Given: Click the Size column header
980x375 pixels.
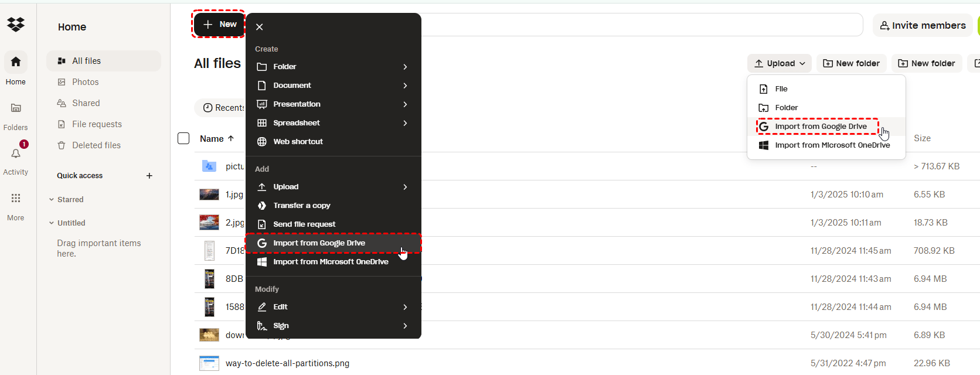Looking at the screenshot, I should click(922, 138).
